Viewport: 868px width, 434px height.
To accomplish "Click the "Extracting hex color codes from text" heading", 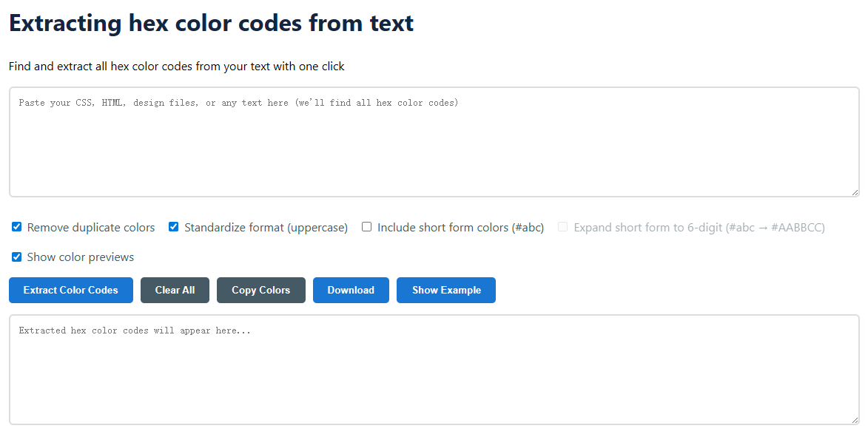I will (x=211, y=23).
